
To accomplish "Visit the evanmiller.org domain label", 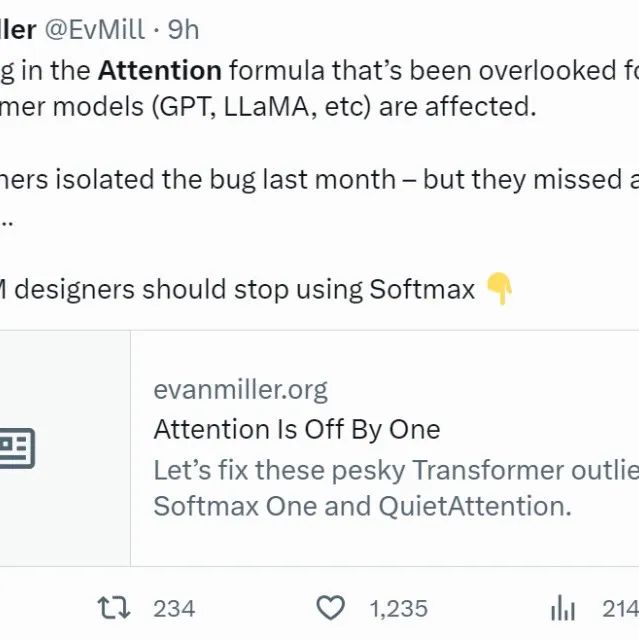I will coord(240,389).
